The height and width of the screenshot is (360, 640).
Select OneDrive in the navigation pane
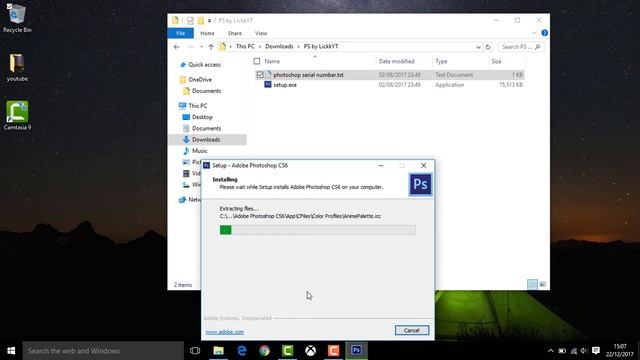click(200, 80)
